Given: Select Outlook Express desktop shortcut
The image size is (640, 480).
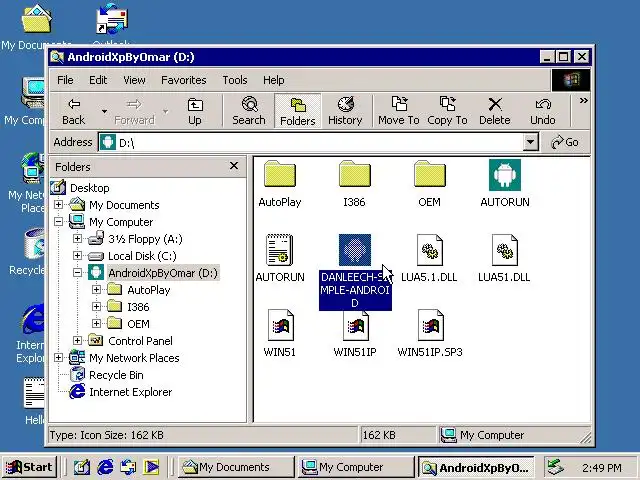Looking at the screenshot, I should coord(112,23).
